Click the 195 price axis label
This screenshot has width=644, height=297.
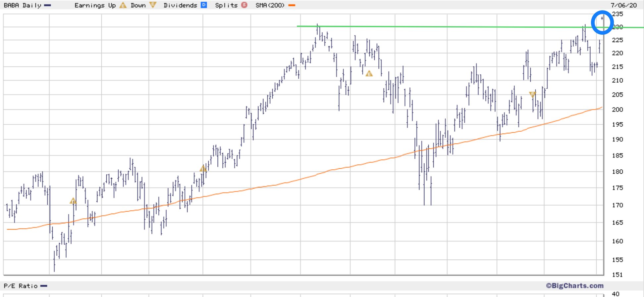tap(617, 124)
